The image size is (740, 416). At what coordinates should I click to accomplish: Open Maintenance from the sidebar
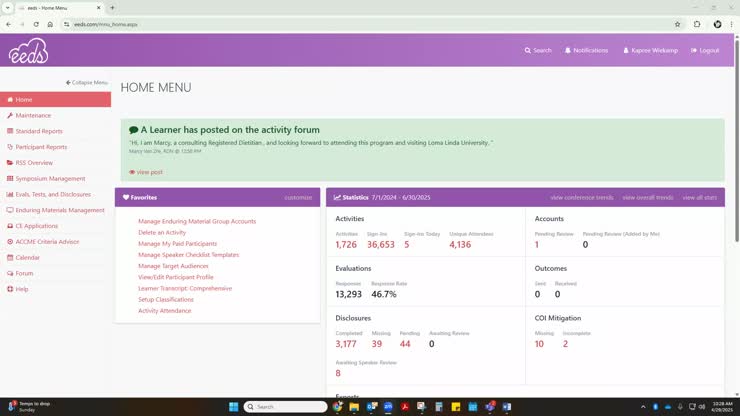33,115
